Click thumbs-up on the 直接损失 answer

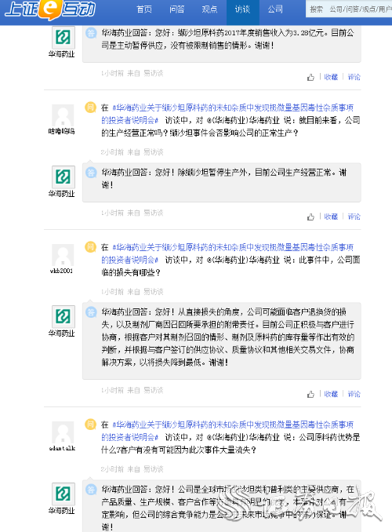click(310, 394)
